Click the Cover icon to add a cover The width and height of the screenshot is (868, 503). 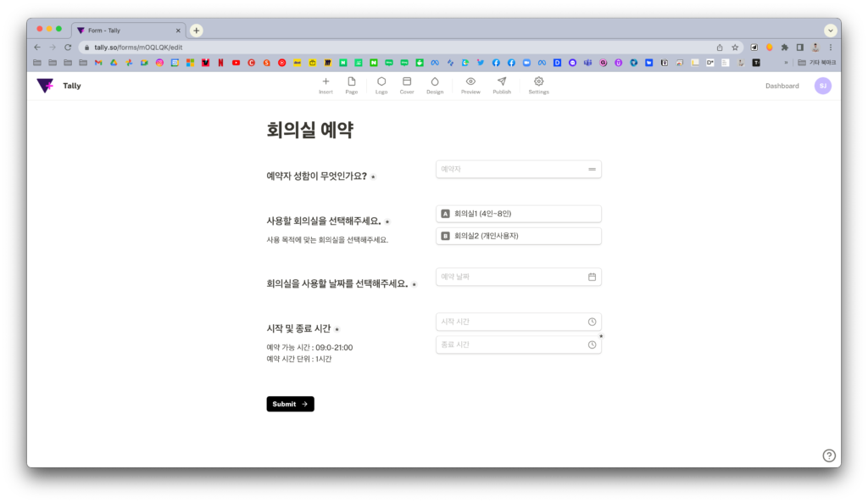pos(407,85)
